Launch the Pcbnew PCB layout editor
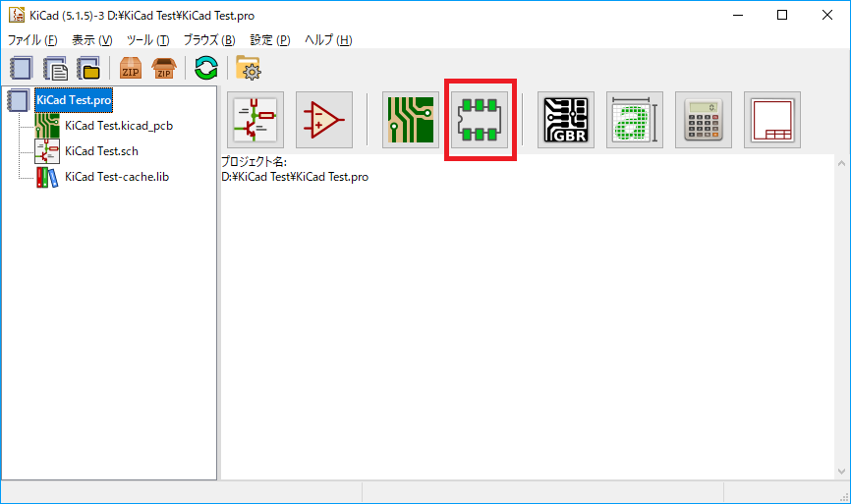851x504 pixels. click(411, 120)
